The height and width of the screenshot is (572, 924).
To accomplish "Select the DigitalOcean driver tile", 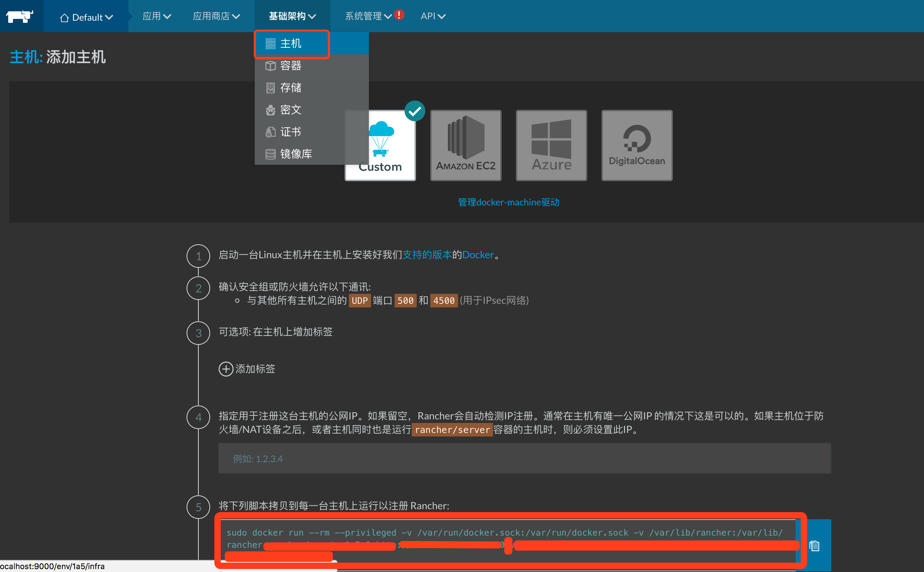I will pyautogui.click(x=636, y=145).
